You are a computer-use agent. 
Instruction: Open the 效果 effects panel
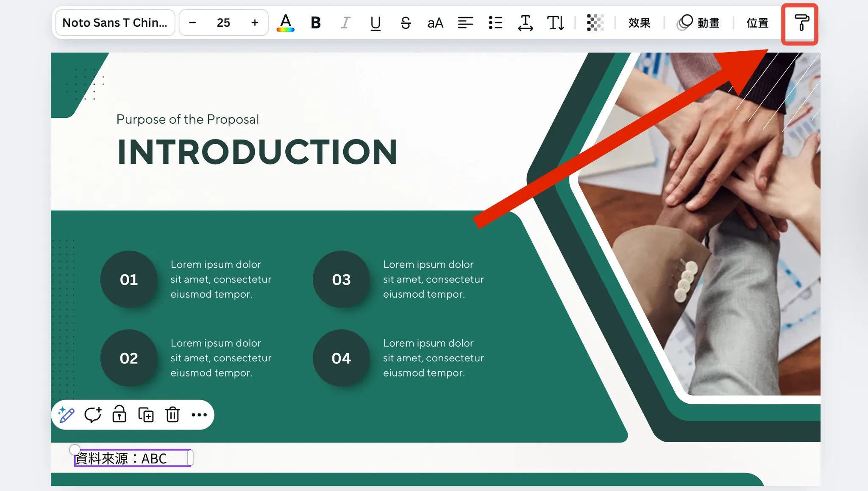click(638, 23)
